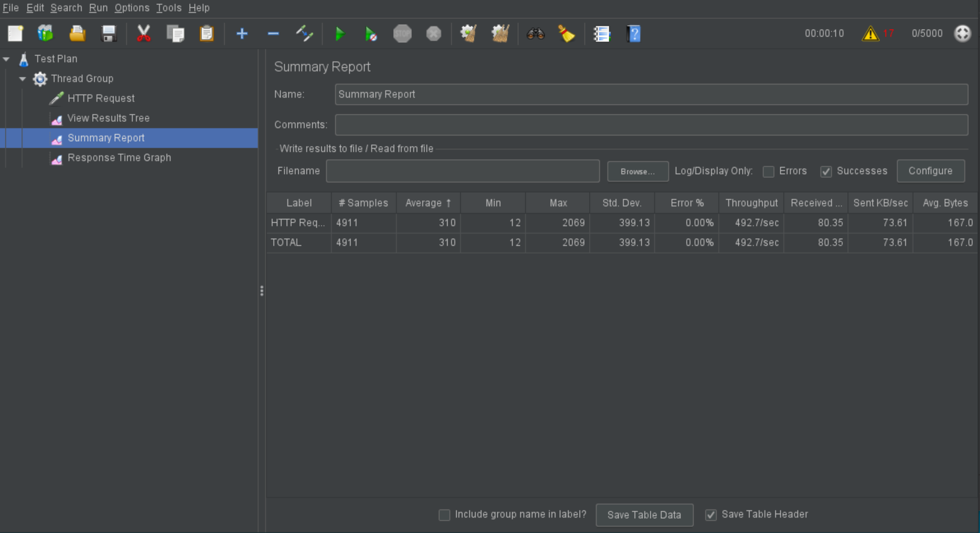
Task: Click the Response Time Graph tree icon
Action: click(x=56, y=158)
